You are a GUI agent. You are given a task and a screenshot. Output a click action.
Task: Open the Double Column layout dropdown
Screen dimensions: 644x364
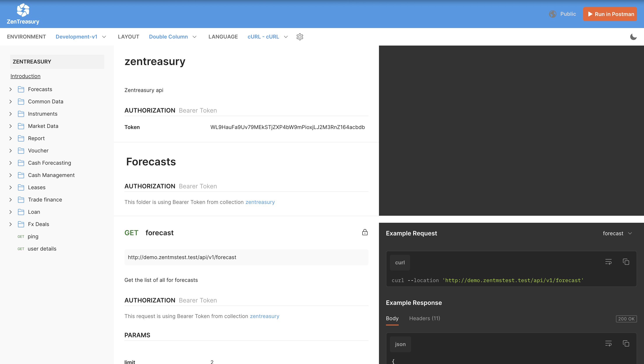(173, 37)
